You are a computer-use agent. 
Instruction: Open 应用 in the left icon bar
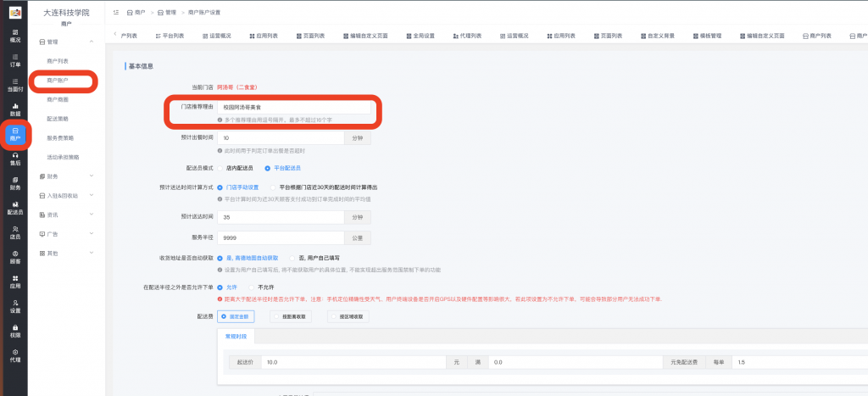(15, 282)
